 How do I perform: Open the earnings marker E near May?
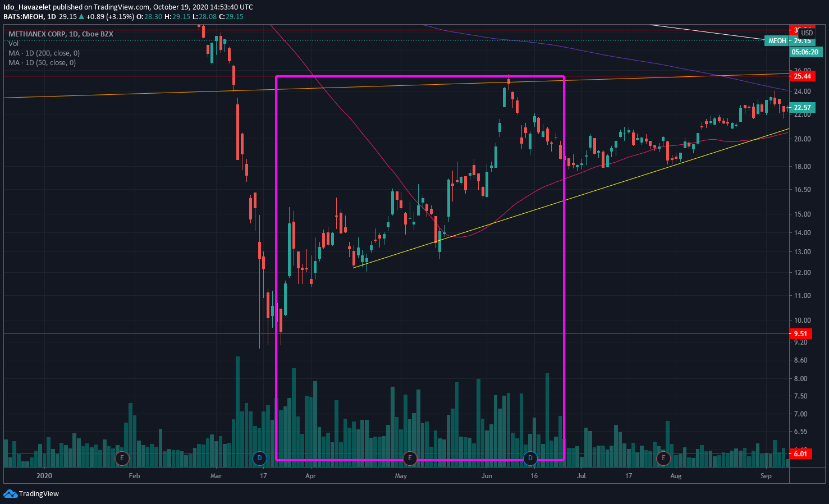click(410, 458)
